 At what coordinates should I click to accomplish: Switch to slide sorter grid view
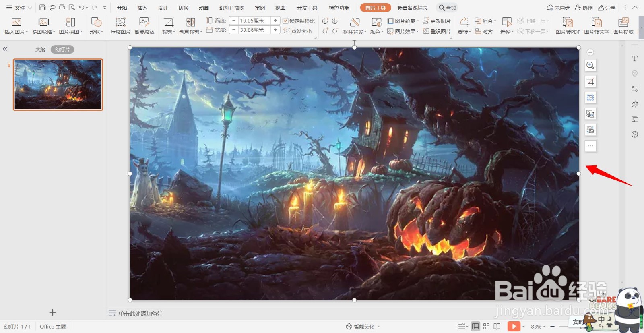coord(486,326)
